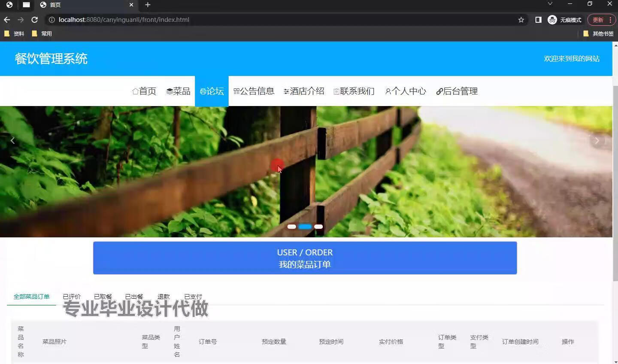Viewport: 618px width, 364px height.
Task: Click the 订单号 column header
Action: point(208,342)
